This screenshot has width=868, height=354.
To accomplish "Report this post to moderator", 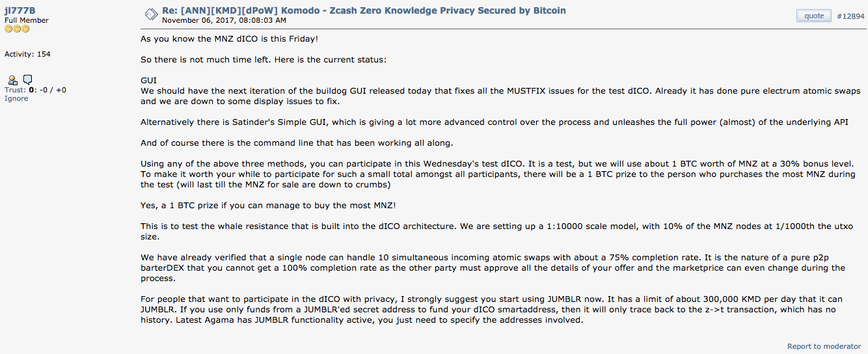I will pyautogui.click(x=824, y=346).
